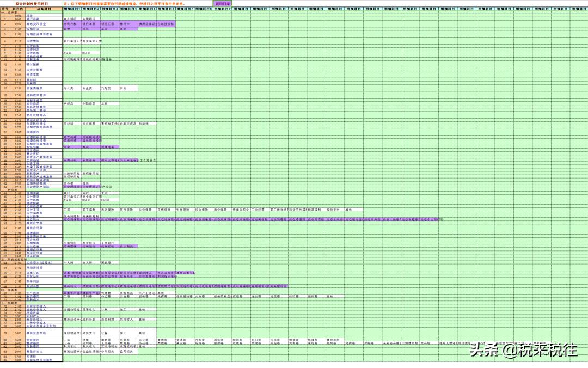Select 工商银行 in the 2301 row
The height and width of the screenshot is (368, 588).
tap(109, 243)
